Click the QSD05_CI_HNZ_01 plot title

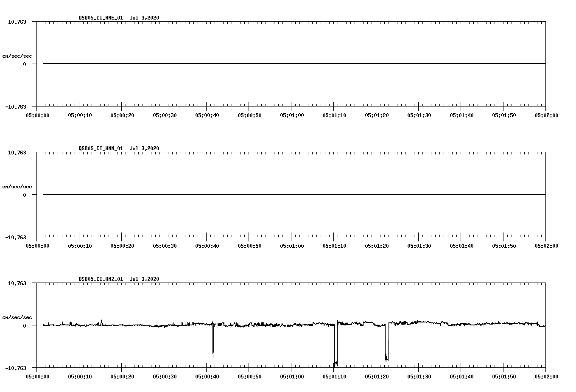119,279
